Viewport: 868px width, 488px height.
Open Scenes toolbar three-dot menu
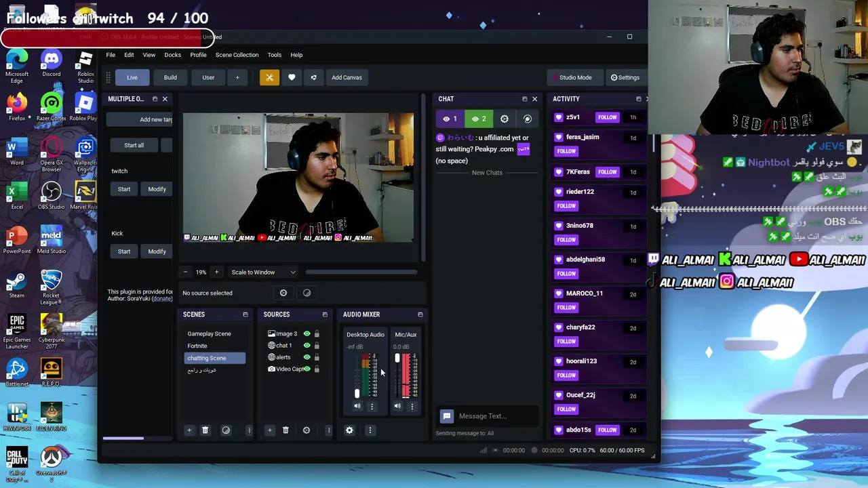[x=249, y=430]
